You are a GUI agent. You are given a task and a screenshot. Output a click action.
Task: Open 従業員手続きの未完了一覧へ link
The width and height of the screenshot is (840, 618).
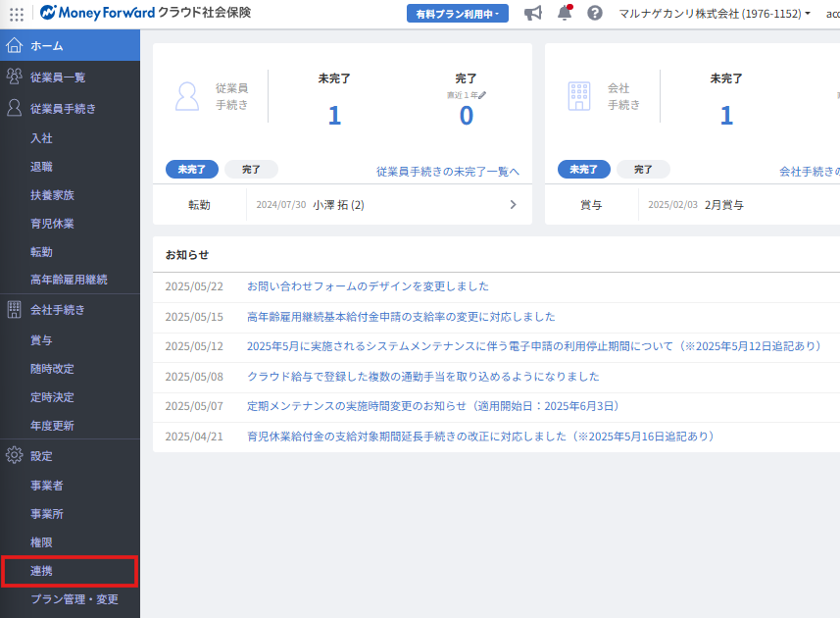click(447, 171)
